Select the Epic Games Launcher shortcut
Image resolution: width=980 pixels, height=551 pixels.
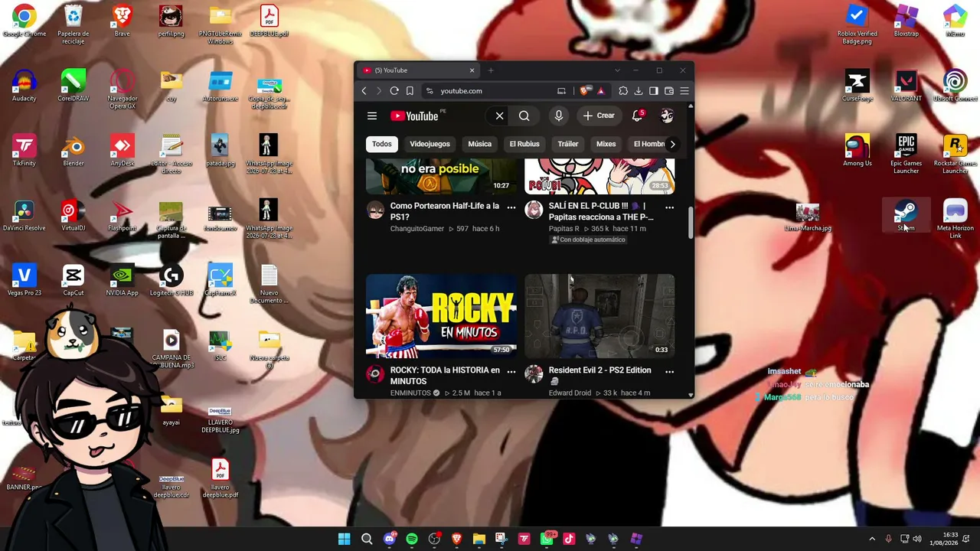906,154
